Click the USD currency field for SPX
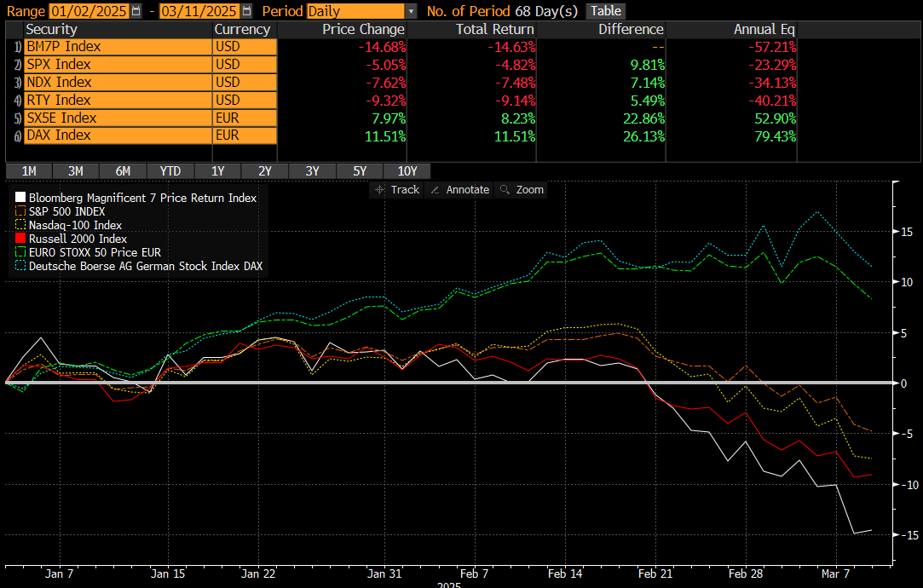923x588 pixels. (245, 64)
